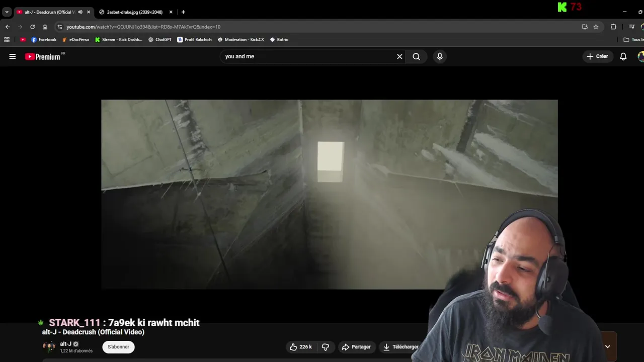
Task: Go back with the browser back arrow
Action: pyautogui.click(x=8, y=27)
